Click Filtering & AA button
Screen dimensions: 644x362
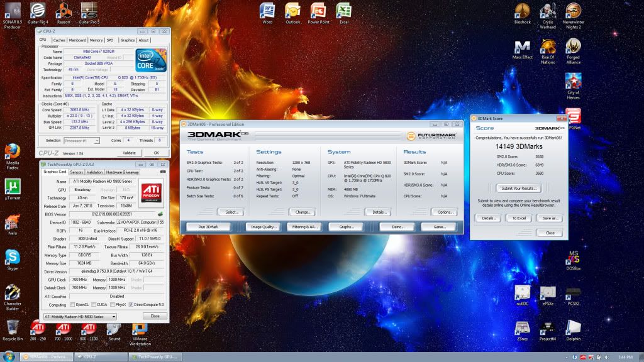click(x=304, y=226)
